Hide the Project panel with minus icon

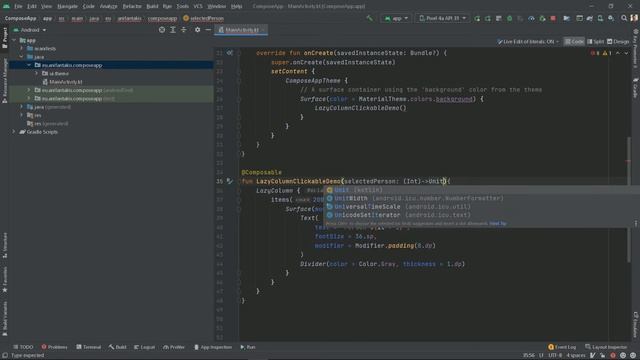coord(208,30)
